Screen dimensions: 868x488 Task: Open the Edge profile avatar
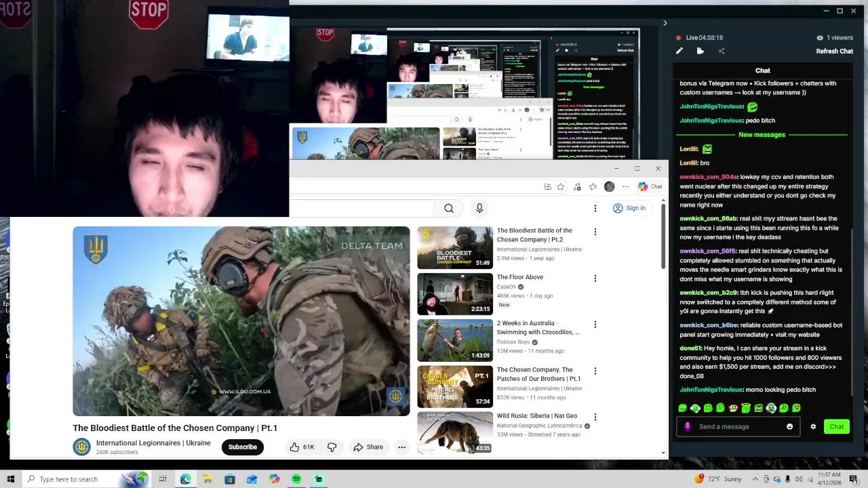pos(610,187)
